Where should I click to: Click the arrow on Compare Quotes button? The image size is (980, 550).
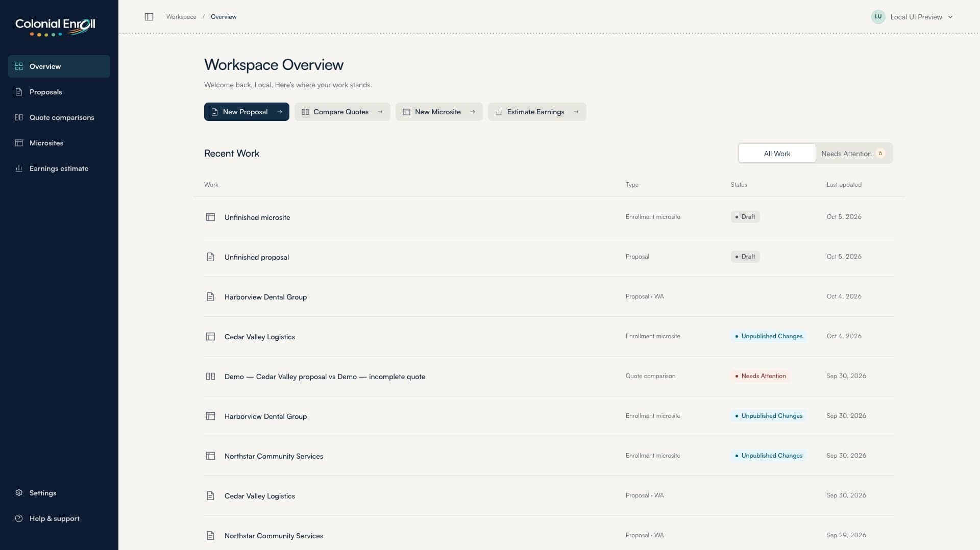coord(380,112)
